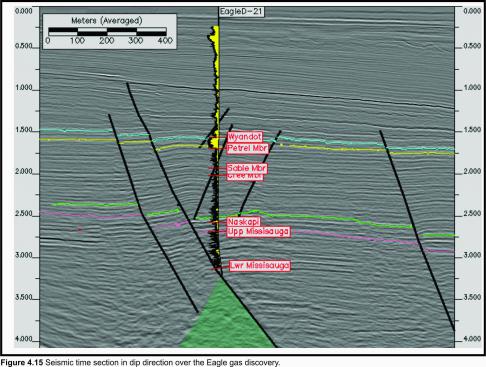This screenshot has height=367, width=486.
Task: Click the 100 value on the scale bar
Action: (77, 41)
